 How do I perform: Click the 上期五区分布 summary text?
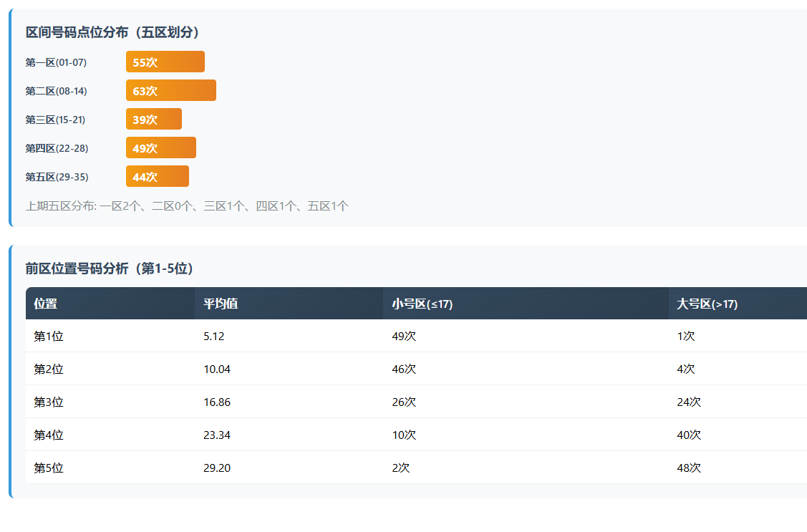tap(187, 206)
